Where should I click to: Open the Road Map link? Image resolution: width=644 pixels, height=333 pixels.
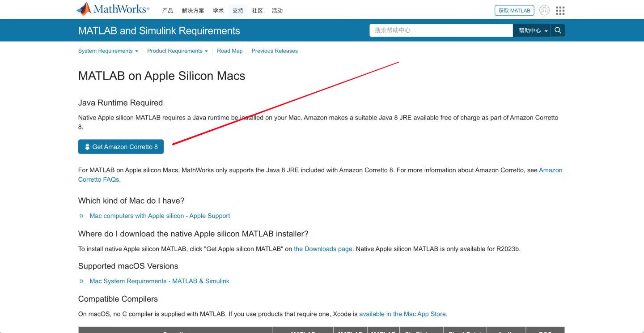point(229,51)
